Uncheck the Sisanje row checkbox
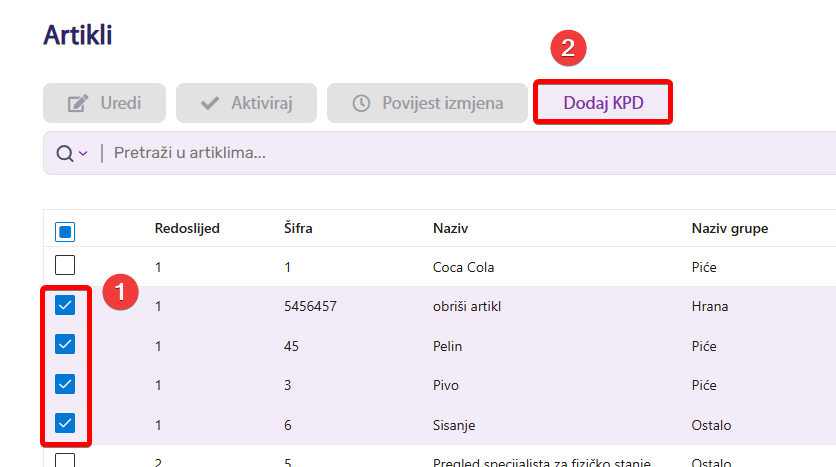 tap(65, 423)
